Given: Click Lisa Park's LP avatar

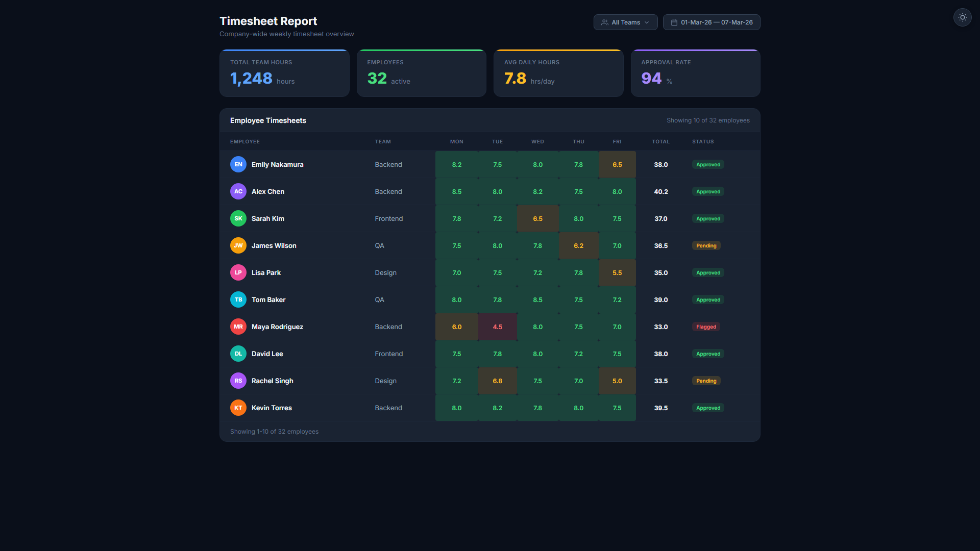Looking at the screenshot, I should [x=238, y=272].
